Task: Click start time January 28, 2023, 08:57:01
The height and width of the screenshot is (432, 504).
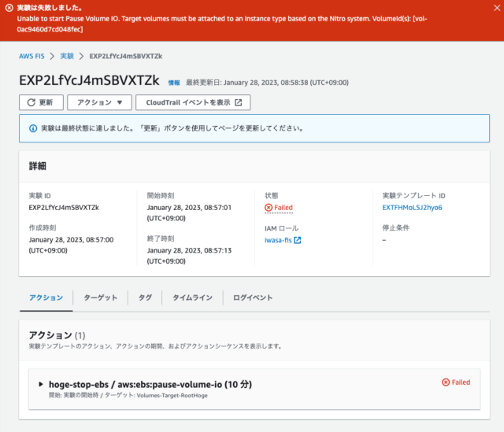Action: 189,212
